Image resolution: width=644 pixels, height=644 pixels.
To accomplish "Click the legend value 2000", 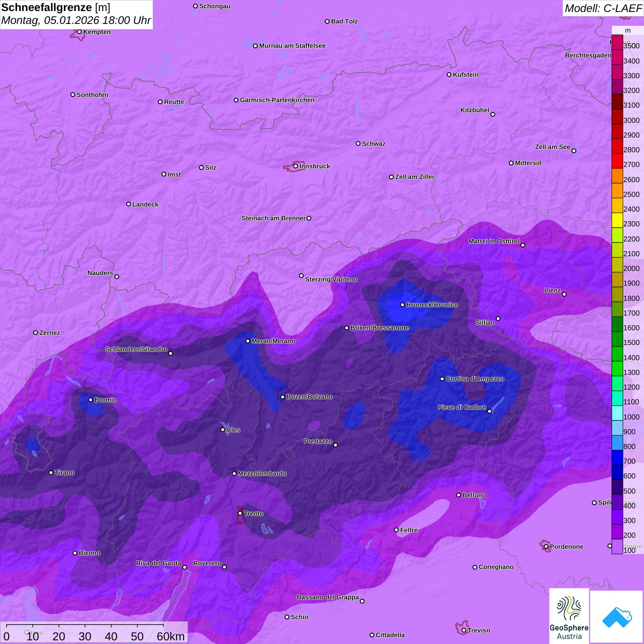I will [631, 268].
